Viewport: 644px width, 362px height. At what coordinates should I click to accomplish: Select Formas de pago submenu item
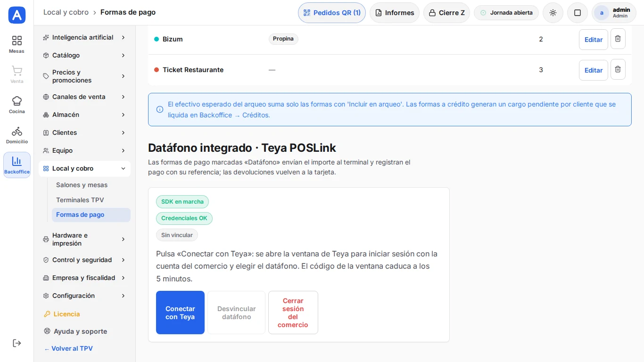point(91,215)
